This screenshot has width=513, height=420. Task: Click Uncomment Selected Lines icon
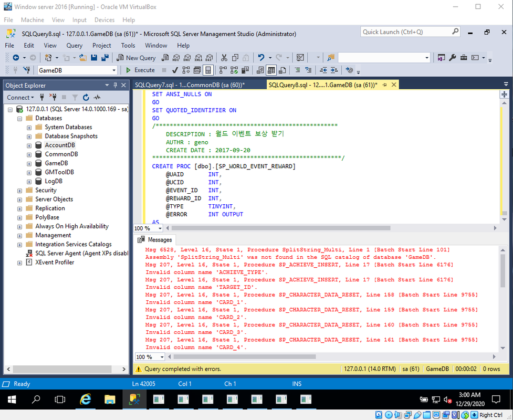(308, 70)
